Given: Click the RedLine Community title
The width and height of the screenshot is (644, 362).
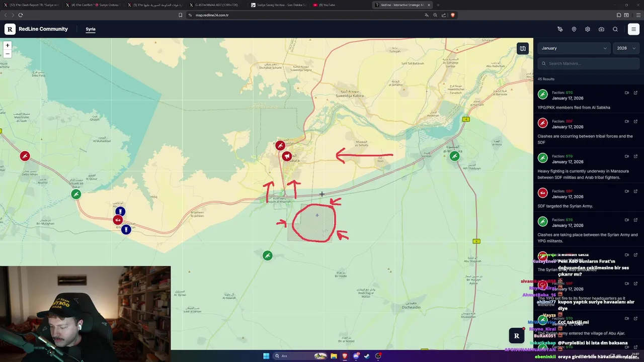Looking at the screenshot, I should click(43, 29).
